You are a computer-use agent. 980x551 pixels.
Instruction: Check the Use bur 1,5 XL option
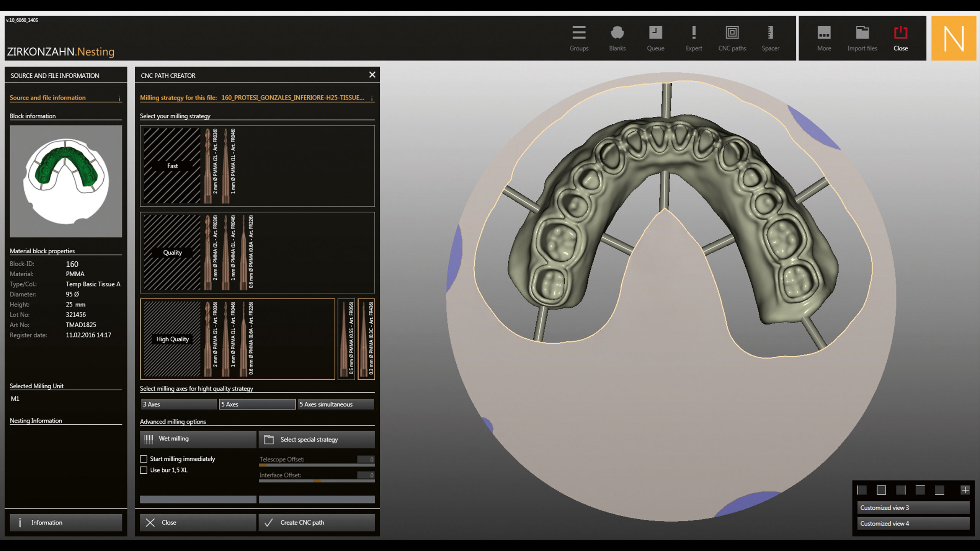pyautogui.click(x=144, y=470)
